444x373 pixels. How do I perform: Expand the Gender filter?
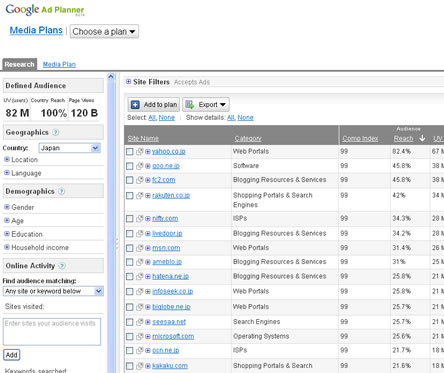pos(7,207)
